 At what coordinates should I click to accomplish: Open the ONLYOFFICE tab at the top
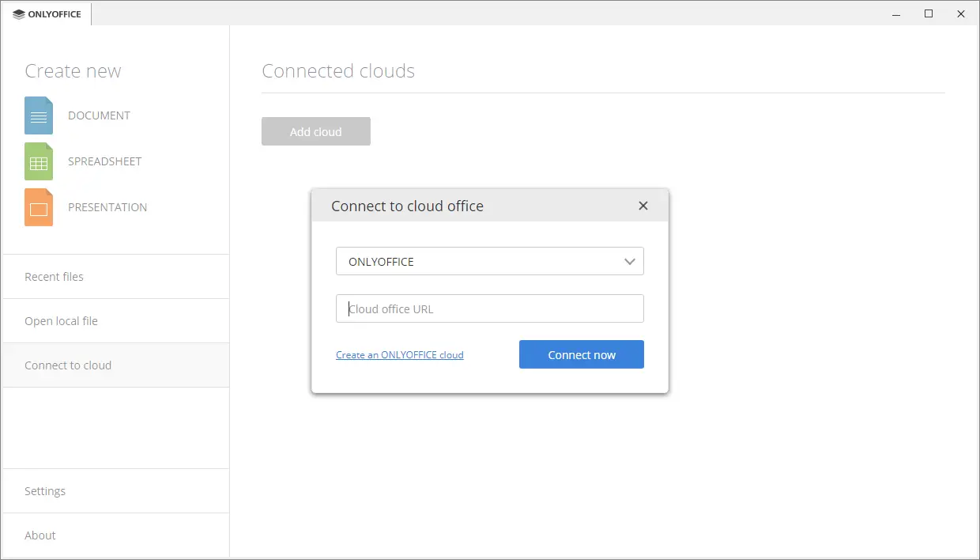pyautogui.click(x=46, y=13)
